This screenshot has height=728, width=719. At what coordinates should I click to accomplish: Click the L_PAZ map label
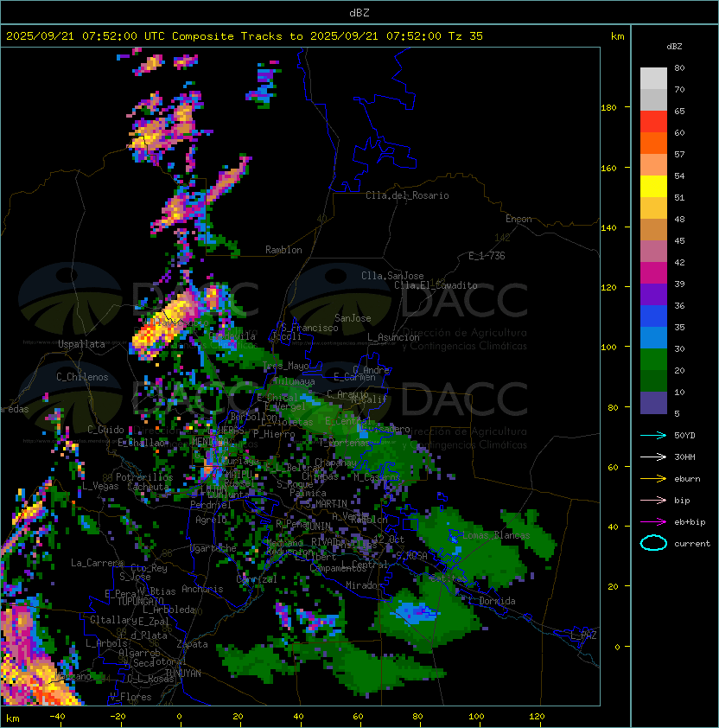point(583,635)
